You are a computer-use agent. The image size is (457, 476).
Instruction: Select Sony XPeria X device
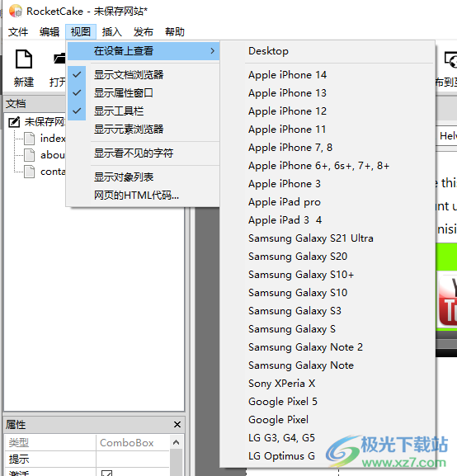coord(327,384)
